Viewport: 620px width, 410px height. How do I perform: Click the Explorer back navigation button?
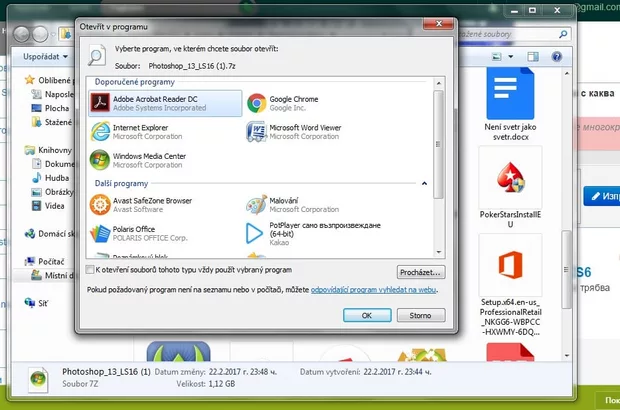pos(22,34)
